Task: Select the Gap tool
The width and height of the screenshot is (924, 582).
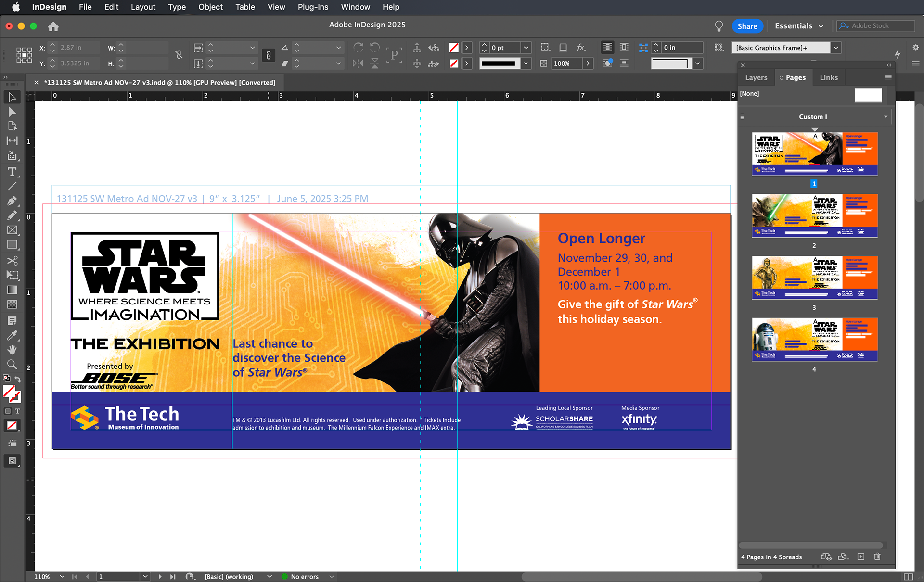Action: pos(12,140)
